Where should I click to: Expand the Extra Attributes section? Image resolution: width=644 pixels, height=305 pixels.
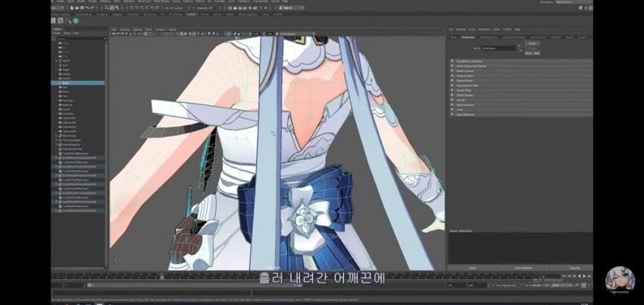tap(521, 115)
